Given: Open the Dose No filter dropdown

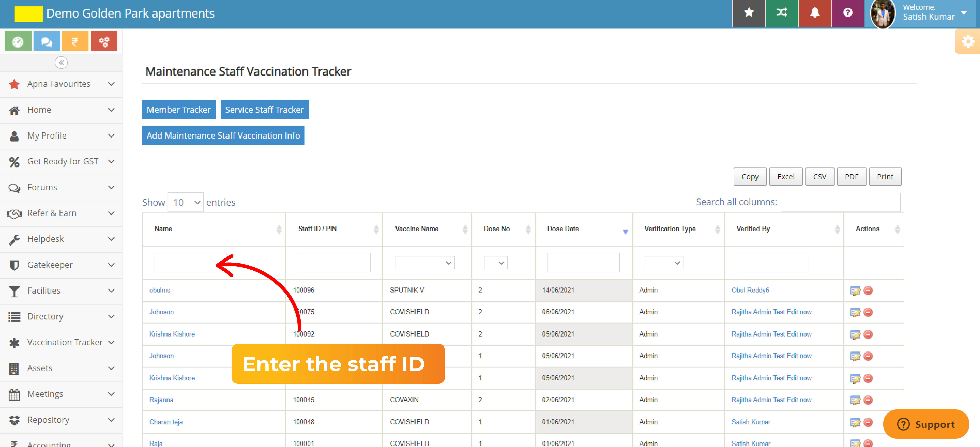Looking at the screenshot, I should point(496,263).
